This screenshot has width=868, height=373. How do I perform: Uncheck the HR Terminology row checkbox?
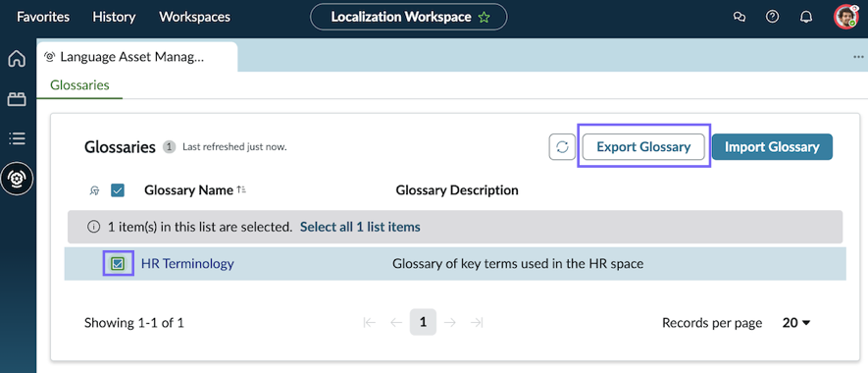click(118, 264)
